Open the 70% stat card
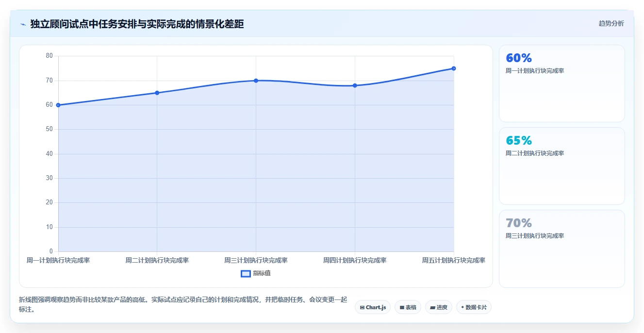This screenshot has height=333, width=644. pos(561,249)
